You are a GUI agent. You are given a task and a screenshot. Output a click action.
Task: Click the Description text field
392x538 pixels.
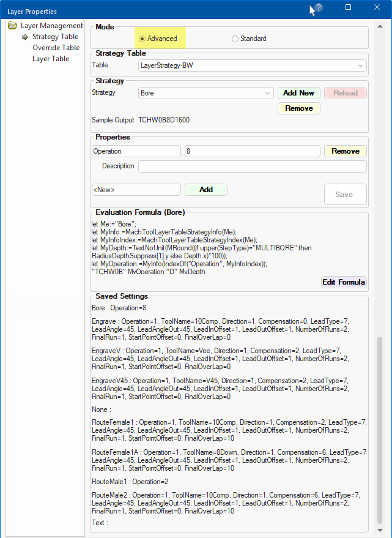point(252,166)
